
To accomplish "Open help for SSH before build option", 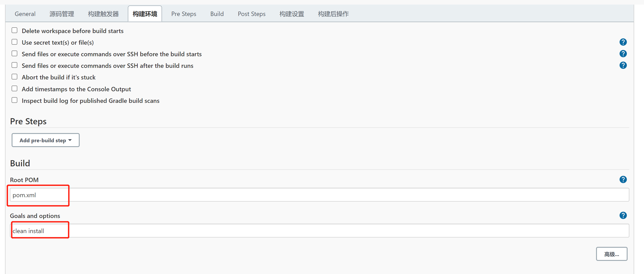I will [623, 53].
